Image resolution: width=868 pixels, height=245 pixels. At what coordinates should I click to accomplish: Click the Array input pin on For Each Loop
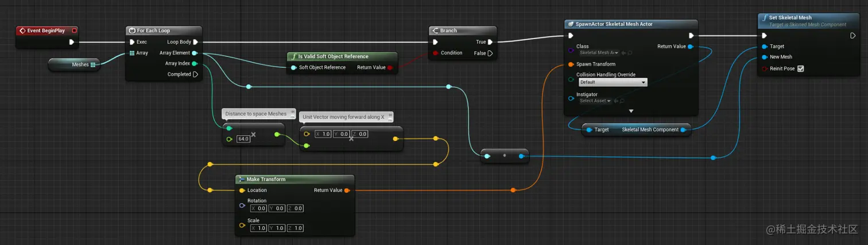click(x=132, y=53)
